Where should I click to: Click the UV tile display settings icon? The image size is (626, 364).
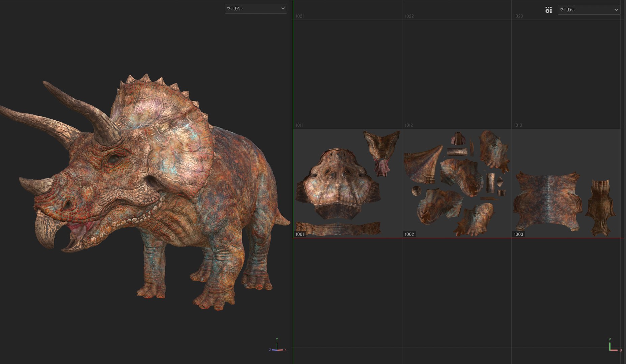coord(548,10)
